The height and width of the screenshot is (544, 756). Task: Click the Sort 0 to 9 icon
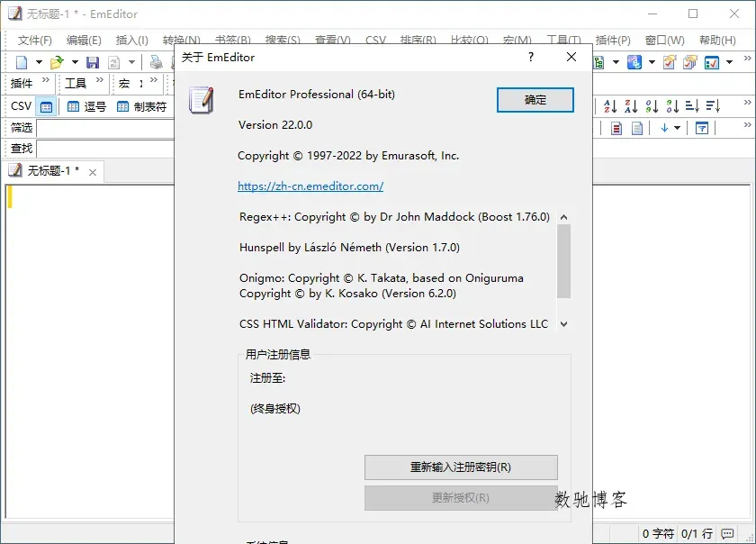pyautogui.click(x=652, y=105)
